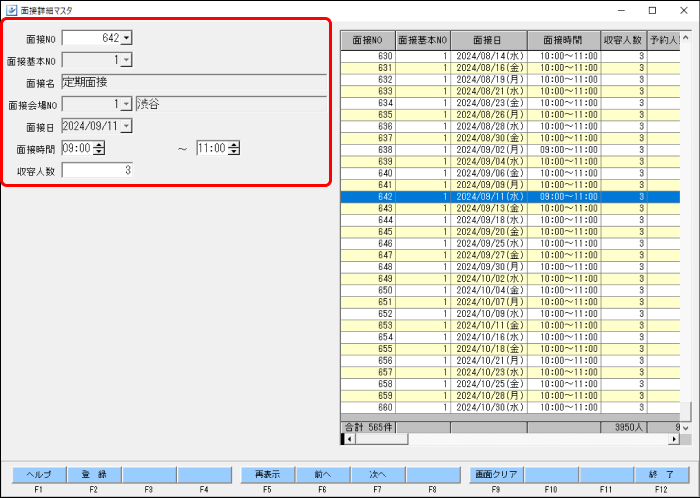The height and width of the screenshot is (498, 700).
Task: Click the 合計 565件 total cell
Action: coord(368,427)
